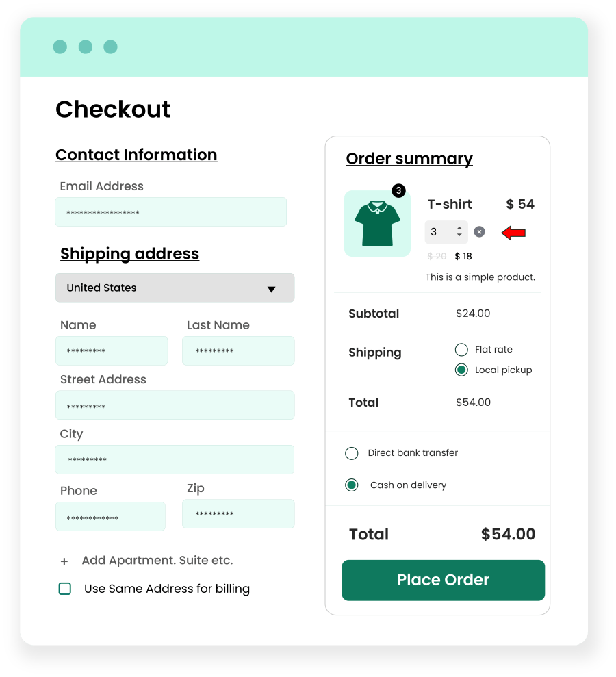Click the Last Name input field
The height and width of the screenshot is (677, 616).
(238, 350)
